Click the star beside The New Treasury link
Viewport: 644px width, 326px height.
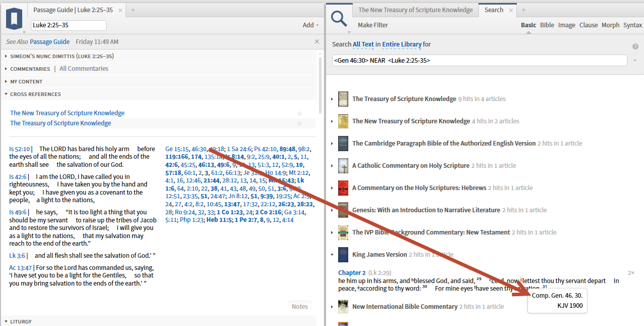[300, 113]
